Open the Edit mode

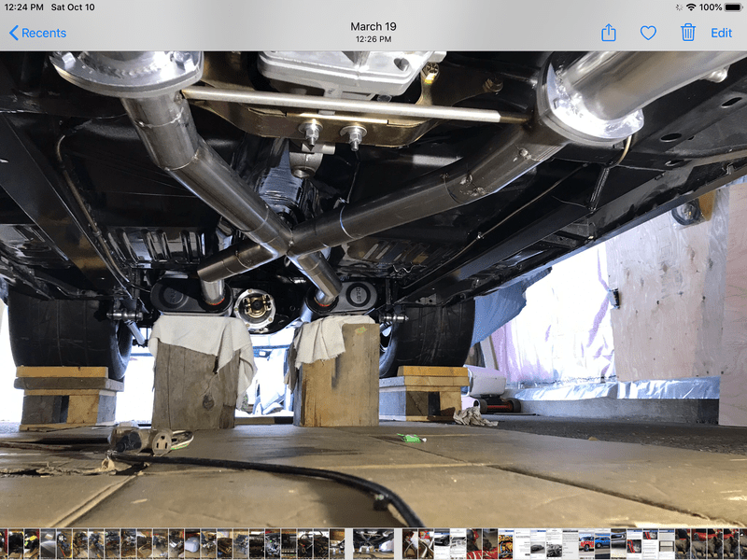point(722,33)
